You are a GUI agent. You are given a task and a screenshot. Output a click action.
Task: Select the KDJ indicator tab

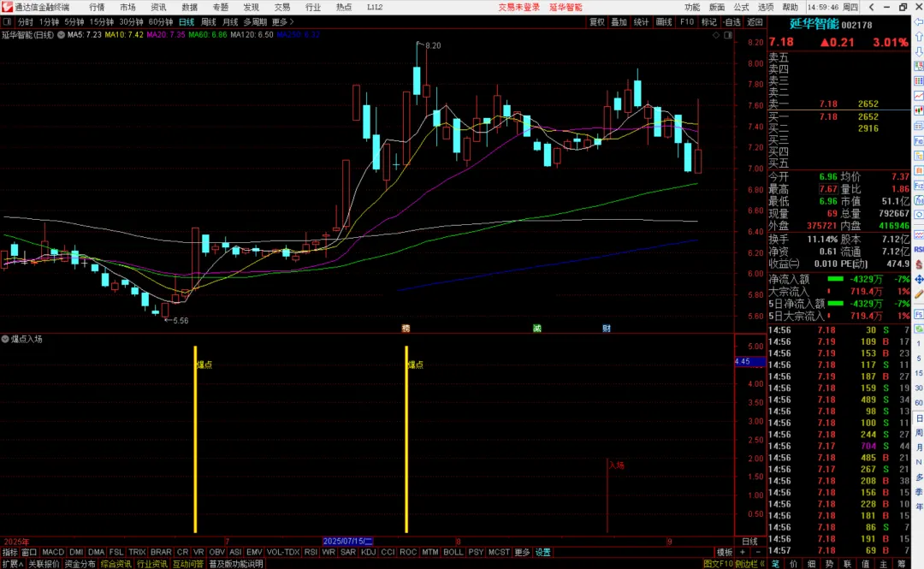(x=368, y=553)
